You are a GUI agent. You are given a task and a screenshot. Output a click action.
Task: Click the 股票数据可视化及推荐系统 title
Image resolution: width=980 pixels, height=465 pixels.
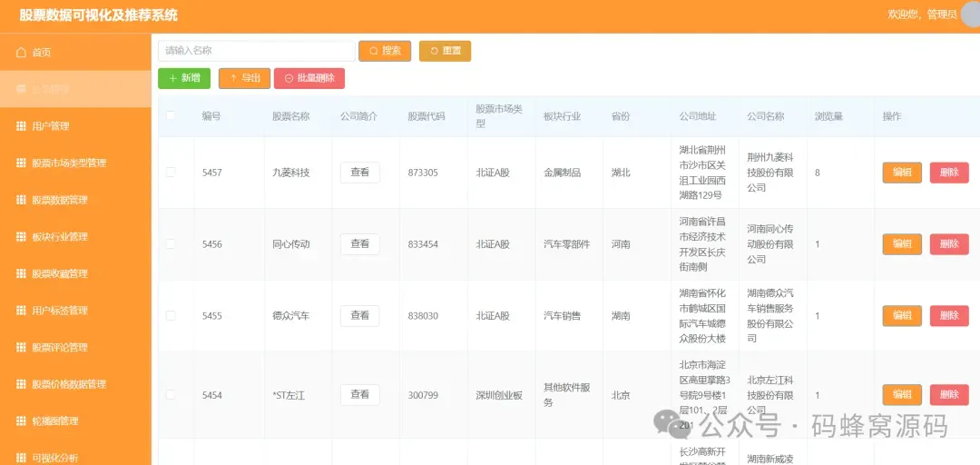99,15
